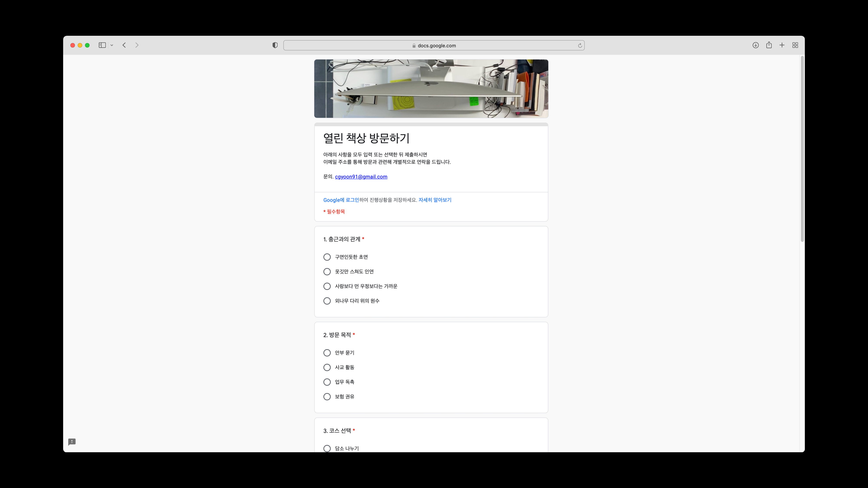
Task: Go forward to next page
Action: click(x=137, y=45)
